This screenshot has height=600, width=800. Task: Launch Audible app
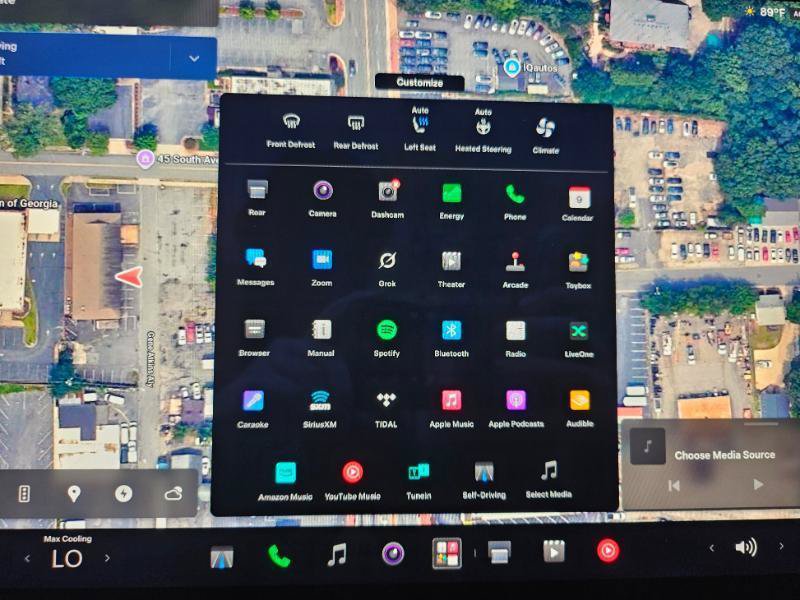tap(580, 409)
